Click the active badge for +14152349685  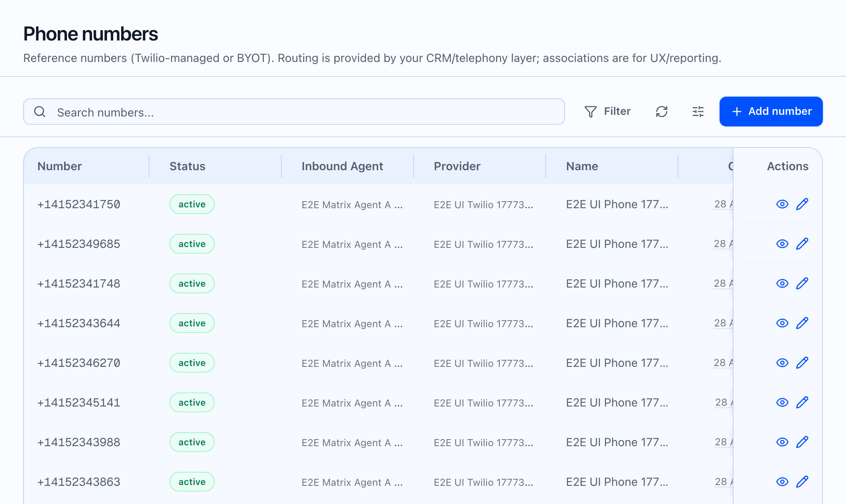coord(192,244)
